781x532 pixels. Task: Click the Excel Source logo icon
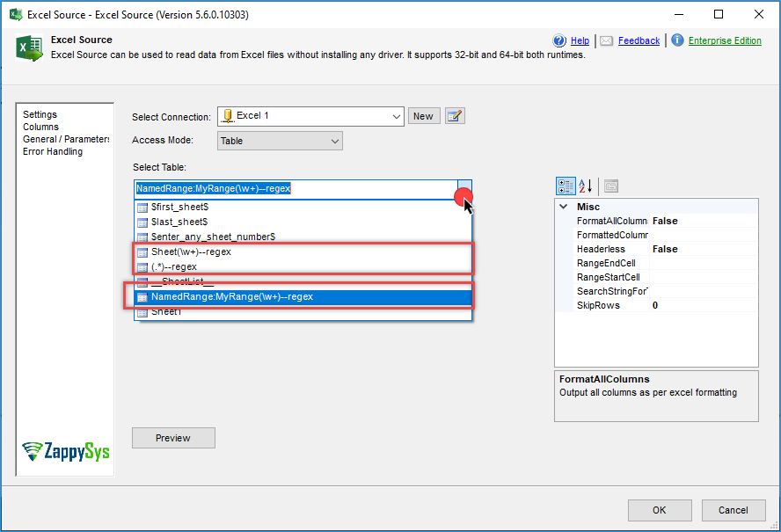click(x=29, y=47)
